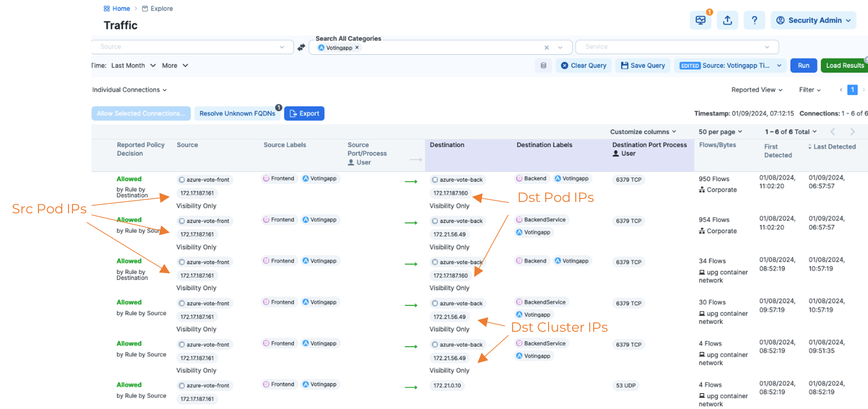Open the monitor notifications icon with badge
868x409 pixels.
coord(700,20)
